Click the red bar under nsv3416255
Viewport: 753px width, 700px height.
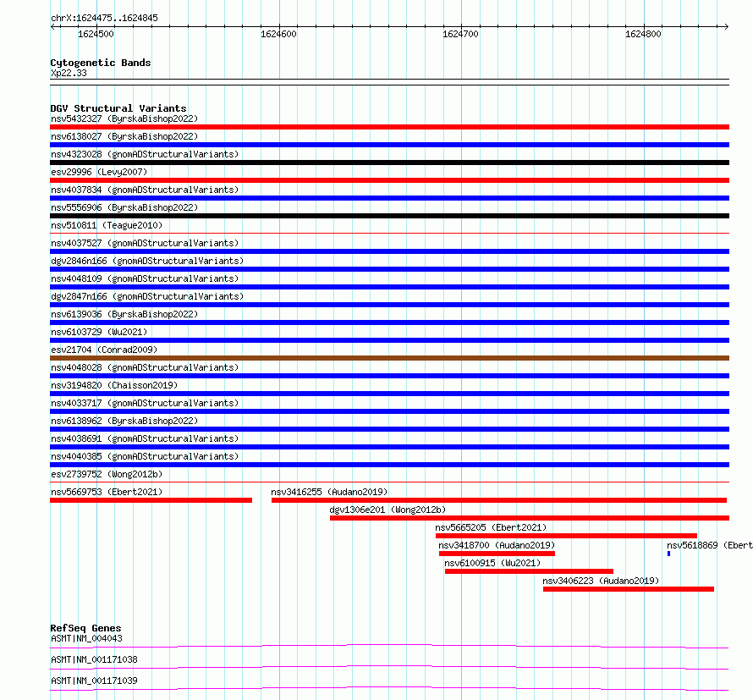pos(499,500)
